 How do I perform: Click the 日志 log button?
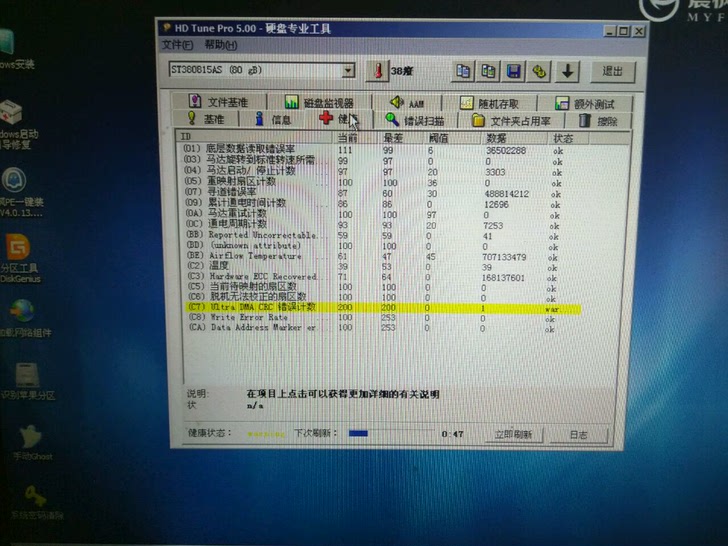click(578, 435)
